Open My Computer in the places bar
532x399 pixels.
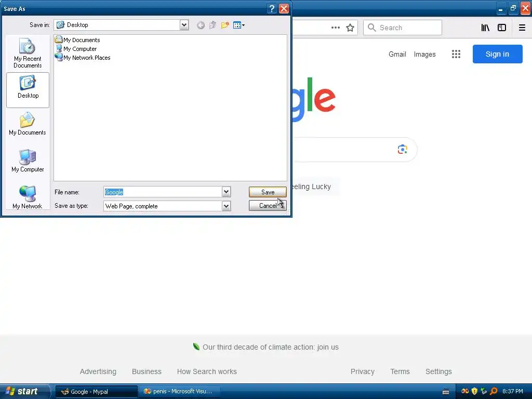[x=28, y=161]
